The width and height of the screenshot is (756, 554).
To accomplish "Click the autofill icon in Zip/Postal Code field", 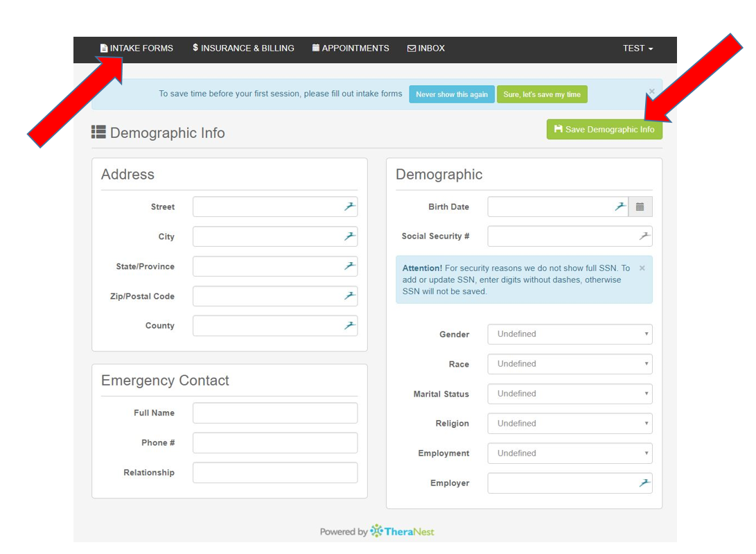I will click(350, 296).
